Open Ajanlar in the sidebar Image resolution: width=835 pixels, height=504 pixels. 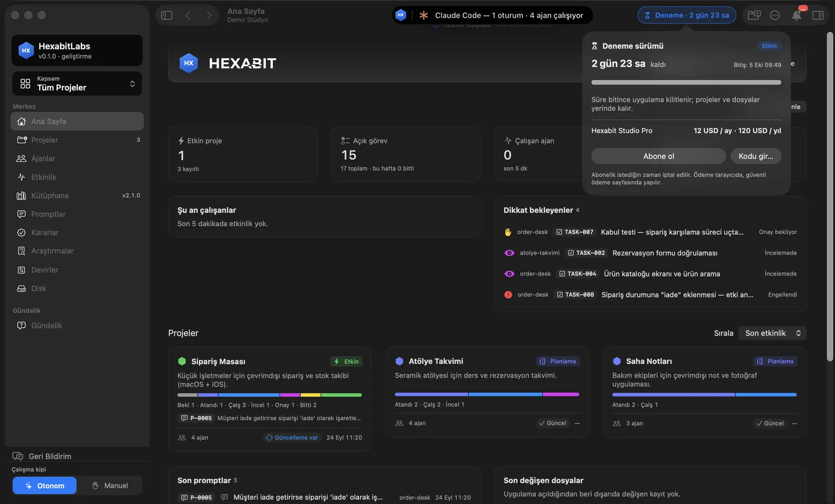(x=77, y=159)
